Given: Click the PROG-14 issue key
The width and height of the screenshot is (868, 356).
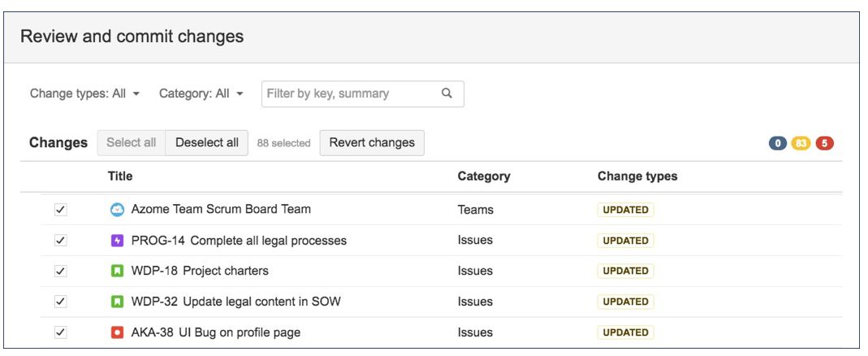Looking at the screenshot, I should pyautogui.click(x=158, y=241).
